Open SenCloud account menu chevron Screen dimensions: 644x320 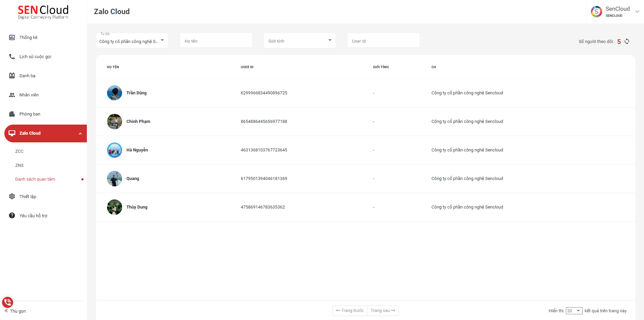[637, 11]
